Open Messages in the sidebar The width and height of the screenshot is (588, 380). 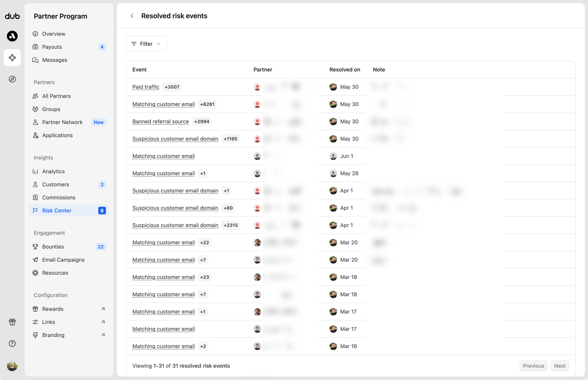click(69, 60)
